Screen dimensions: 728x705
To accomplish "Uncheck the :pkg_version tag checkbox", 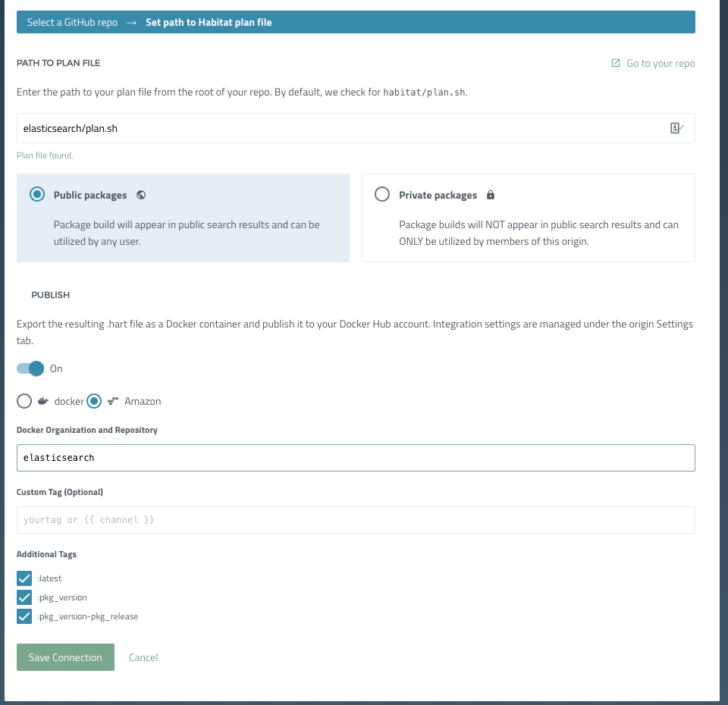I will [x=24, y=597].
